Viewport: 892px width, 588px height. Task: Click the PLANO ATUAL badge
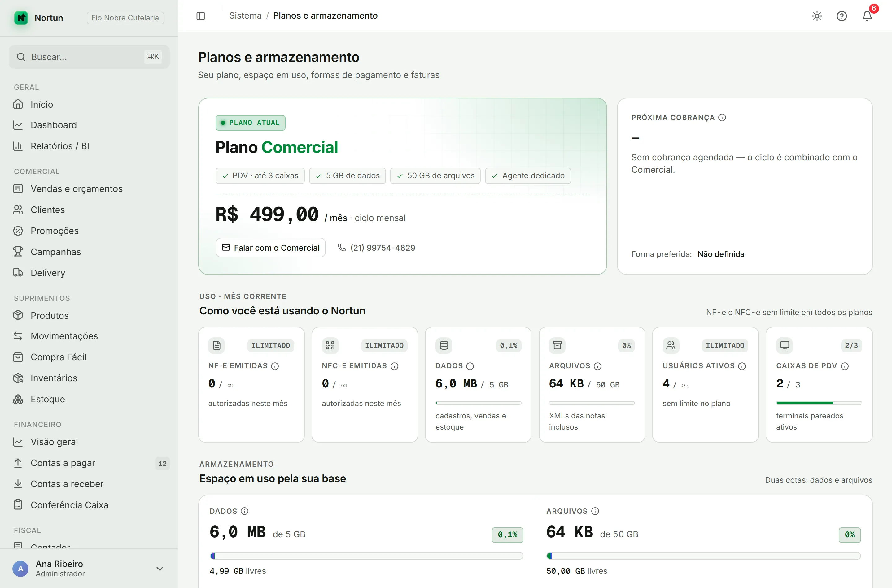pos(250,123)
